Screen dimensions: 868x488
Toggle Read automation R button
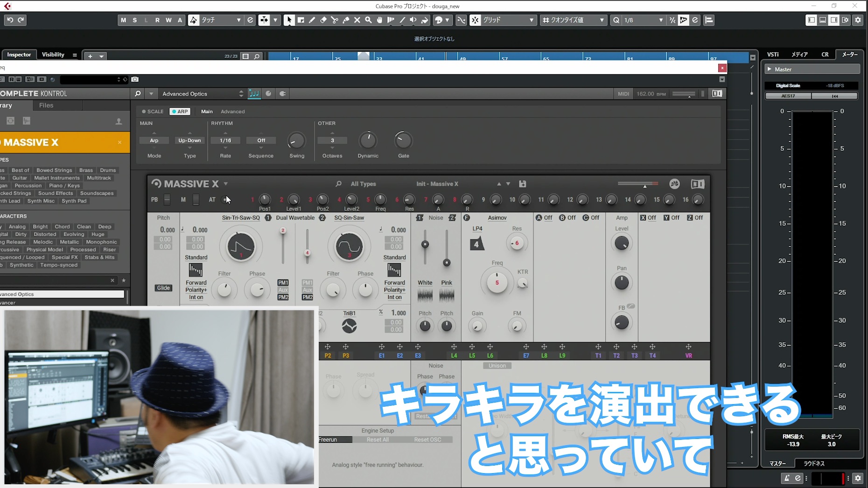[157, 20]
